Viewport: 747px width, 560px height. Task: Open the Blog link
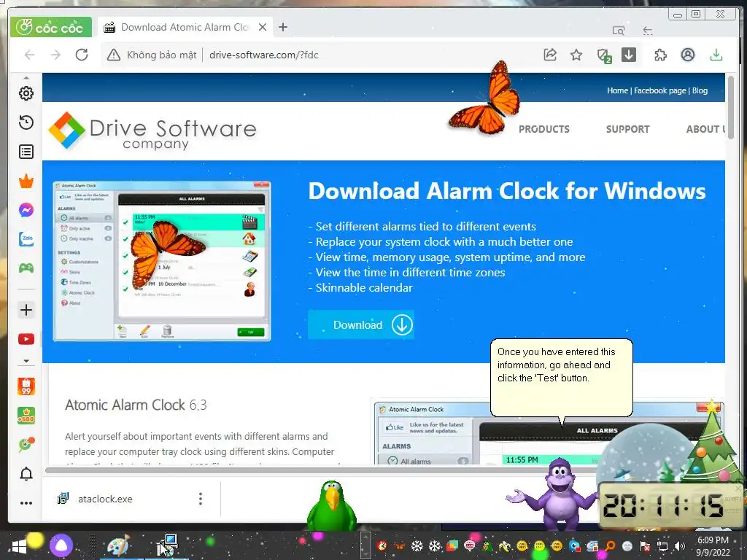(700, 90)
